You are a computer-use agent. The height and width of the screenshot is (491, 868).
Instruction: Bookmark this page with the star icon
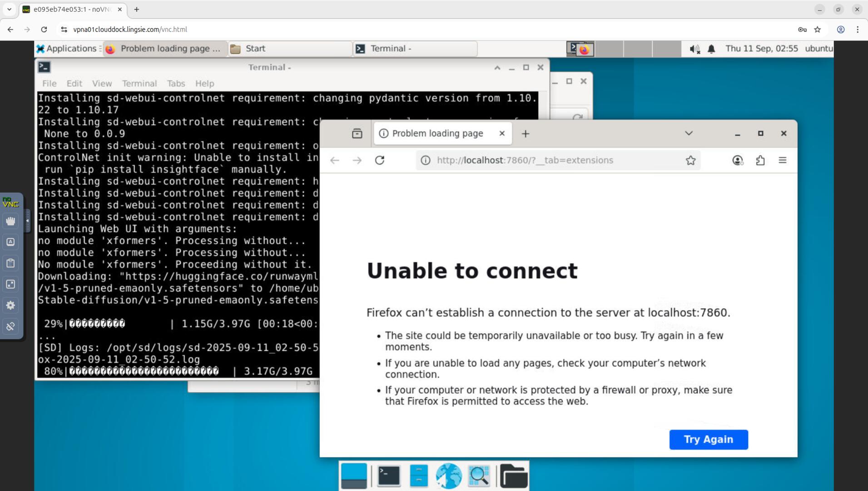pyautogui.click(x=690, y=160)
